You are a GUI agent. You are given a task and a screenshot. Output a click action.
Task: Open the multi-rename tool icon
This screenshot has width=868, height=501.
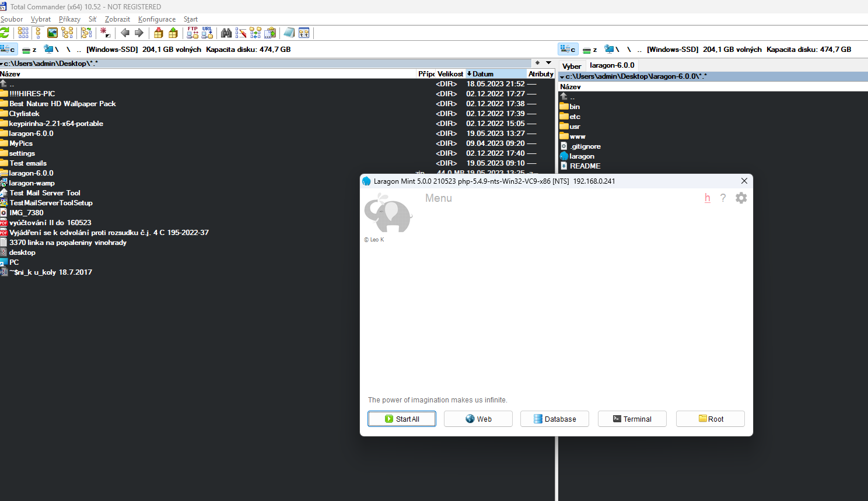241,33
